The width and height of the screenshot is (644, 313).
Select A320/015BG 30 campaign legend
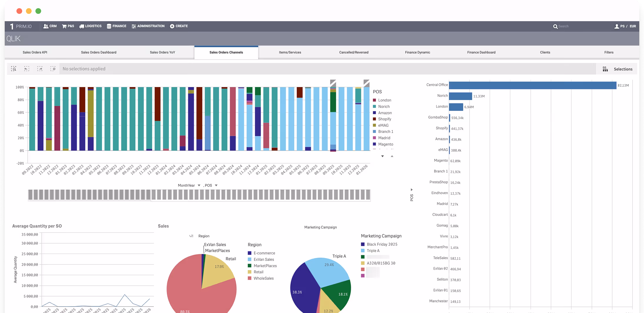[x=378, y=263]
